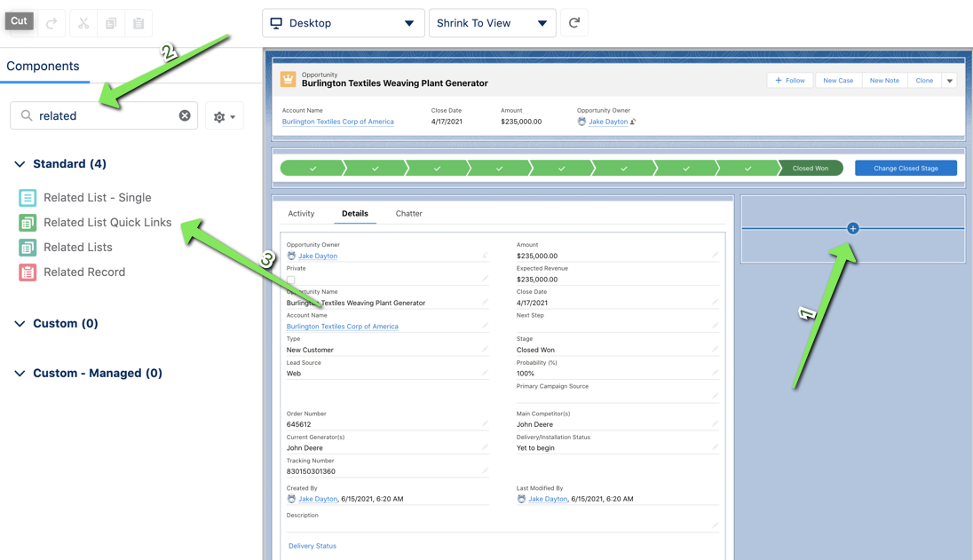Click the plus add-component icon
Viewport: 973px width, 560px height.
click(x=852, y=228)
